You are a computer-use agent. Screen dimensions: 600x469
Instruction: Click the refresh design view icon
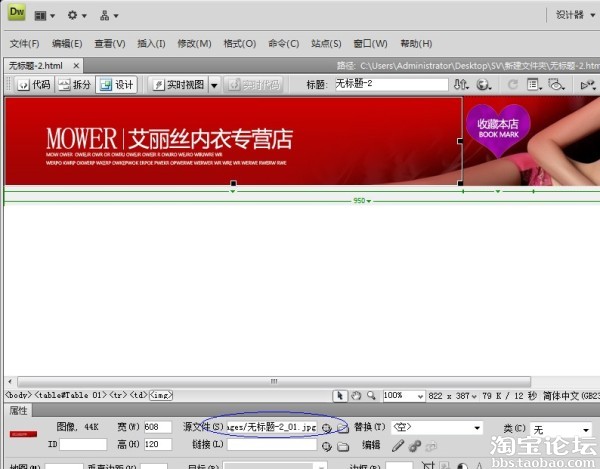[x=513, y=84]
